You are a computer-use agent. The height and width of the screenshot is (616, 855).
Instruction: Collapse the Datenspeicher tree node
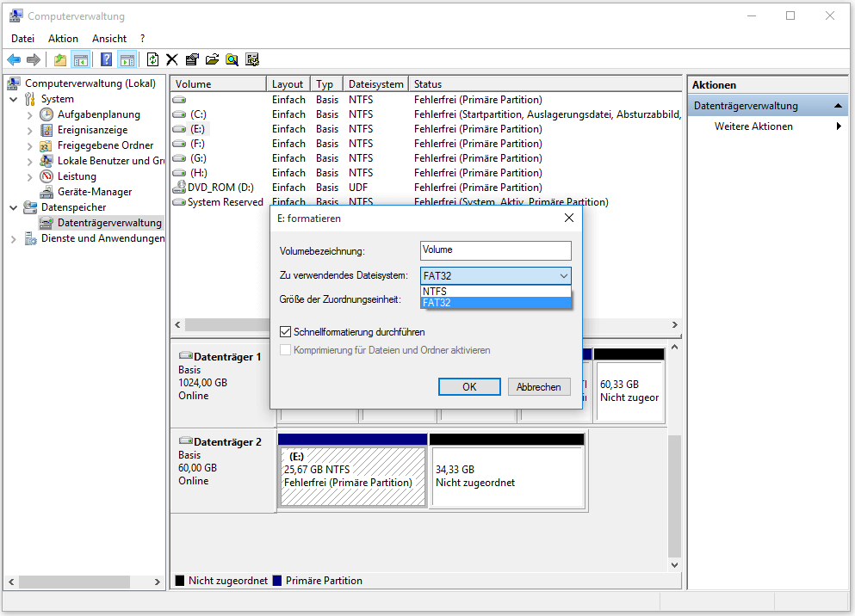tap(14, 207)
